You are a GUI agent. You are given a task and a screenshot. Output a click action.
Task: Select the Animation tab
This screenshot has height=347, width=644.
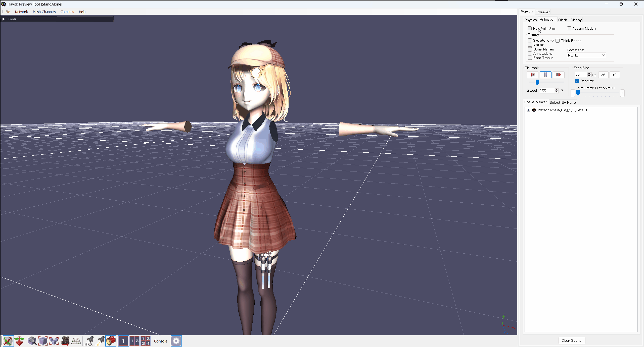(547, 19)
